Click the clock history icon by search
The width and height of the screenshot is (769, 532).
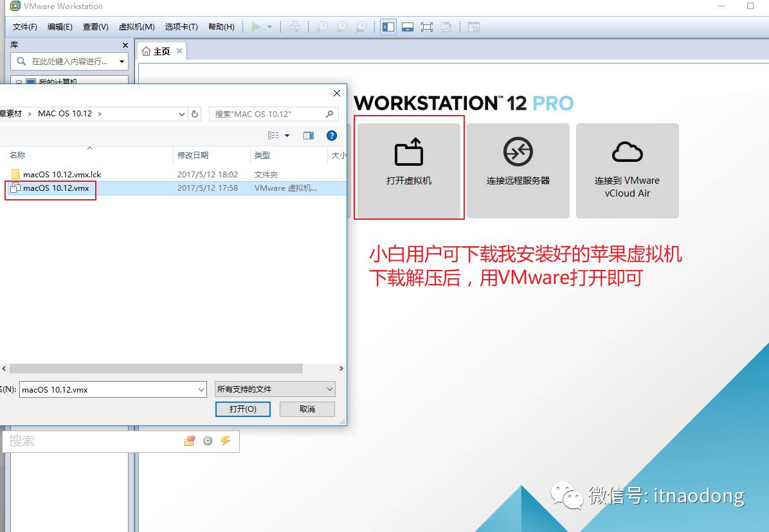pyautogui.click(x=208, y=441)
